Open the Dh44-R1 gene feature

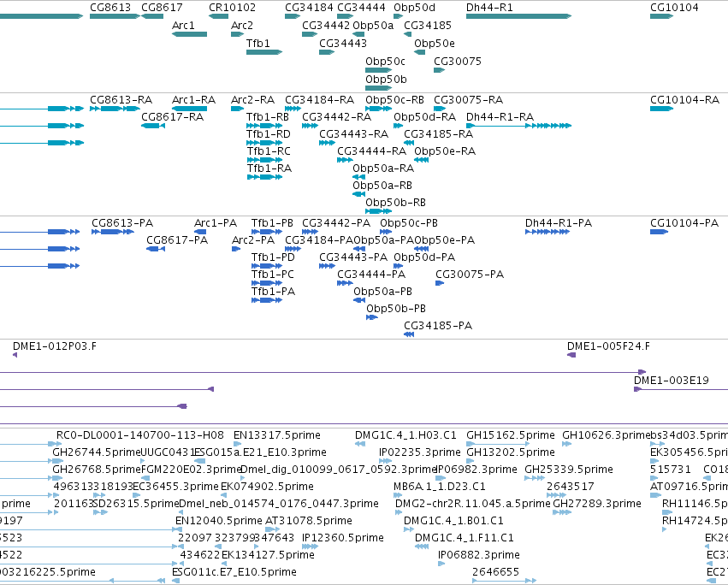point(518,16)
